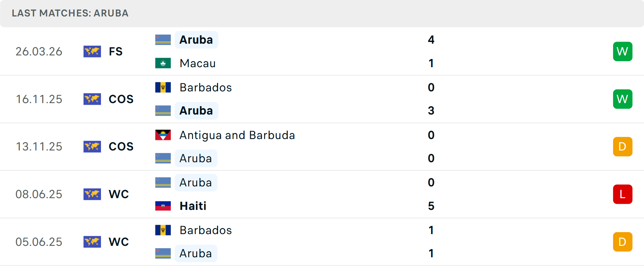The width and height of the screenshot is (644, 266).
Task: Click the WC globe icon for the Haiti match
Action: click(x=92, y=194)
